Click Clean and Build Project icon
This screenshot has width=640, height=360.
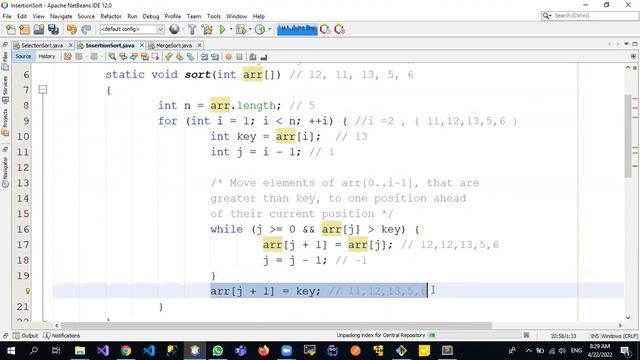point(207,29)
